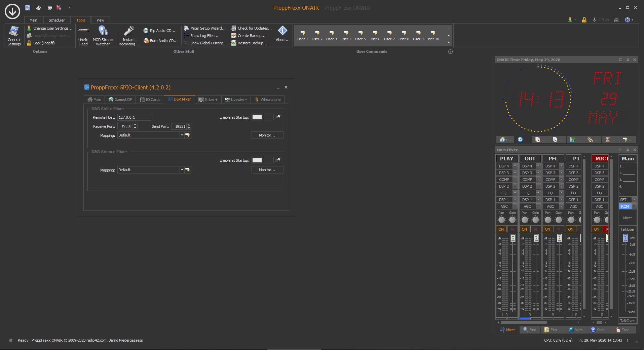This screenshot has height=350, width=644.
Task: Open PLAY channel COMP dropdown arrow
Action: point(515,180)
